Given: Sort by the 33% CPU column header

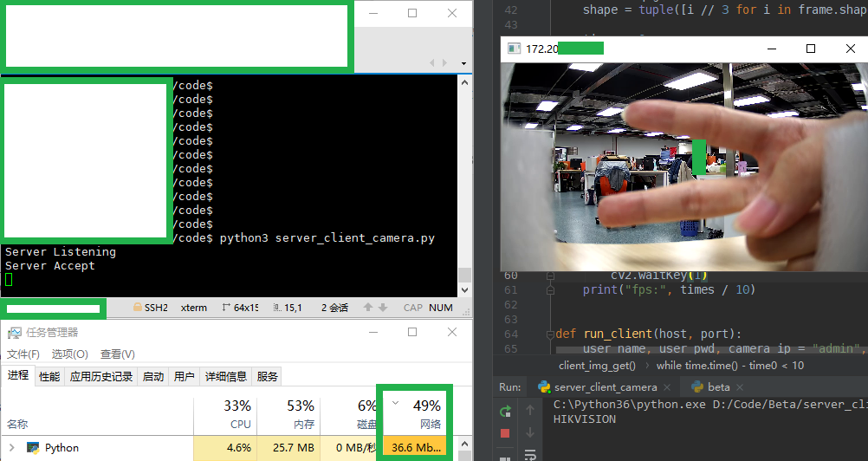Looking at the screenshot, I should [225, 414].
